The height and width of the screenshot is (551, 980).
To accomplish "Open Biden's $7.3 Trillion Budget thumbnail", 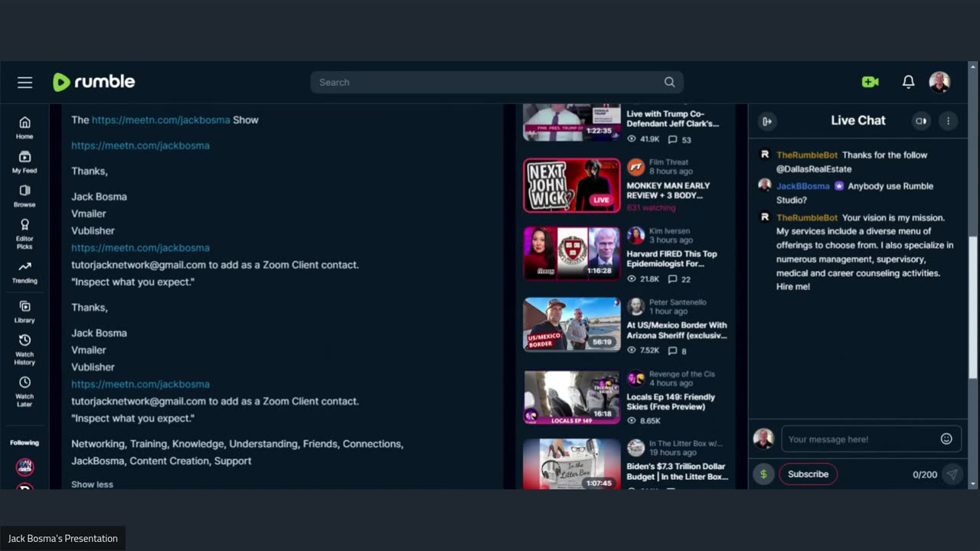I will click(x=572, y=464).
